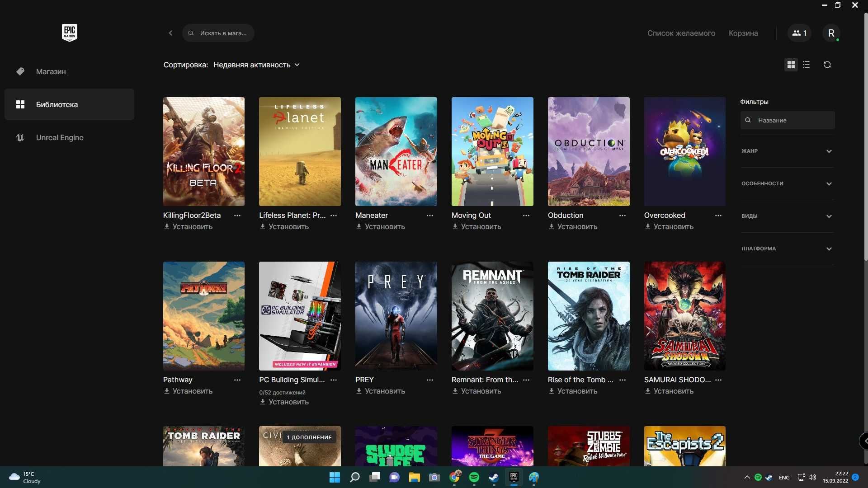Open Корзина
868x488 pixels.
pyautogui.click(x=743, y=33)
